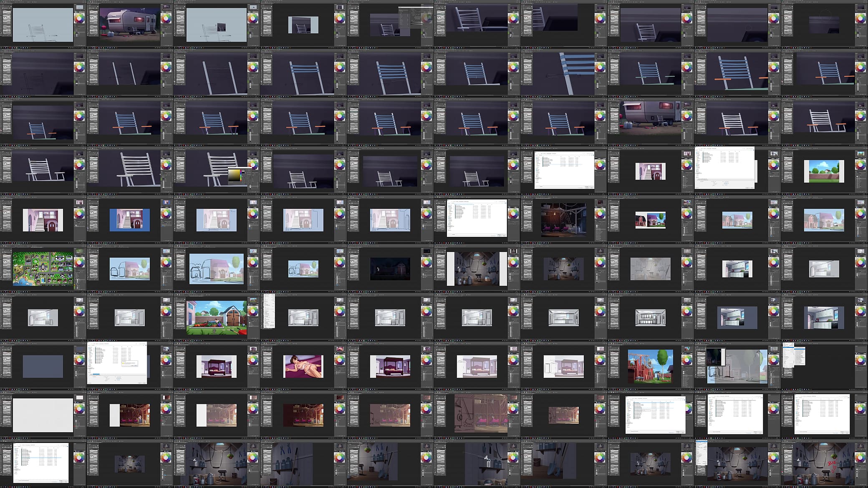This screenshot has height=488, width=868.
Task: Click the color wheel in the red scaffold frame
Action: 687,360
